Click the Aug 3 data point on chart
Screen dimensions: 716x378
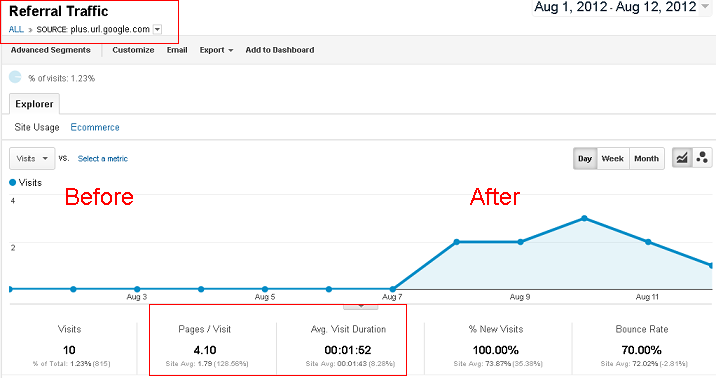coord(137,289)
